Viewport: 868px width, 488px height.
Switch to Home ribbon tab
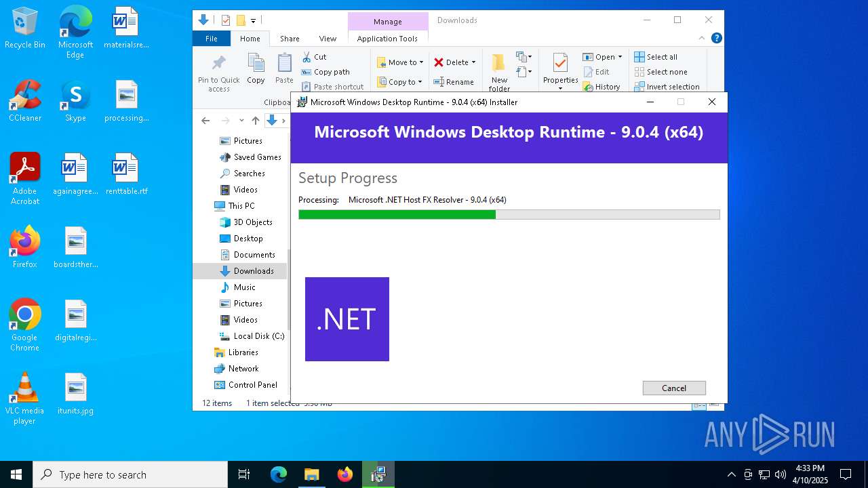[x=250, y=39]
